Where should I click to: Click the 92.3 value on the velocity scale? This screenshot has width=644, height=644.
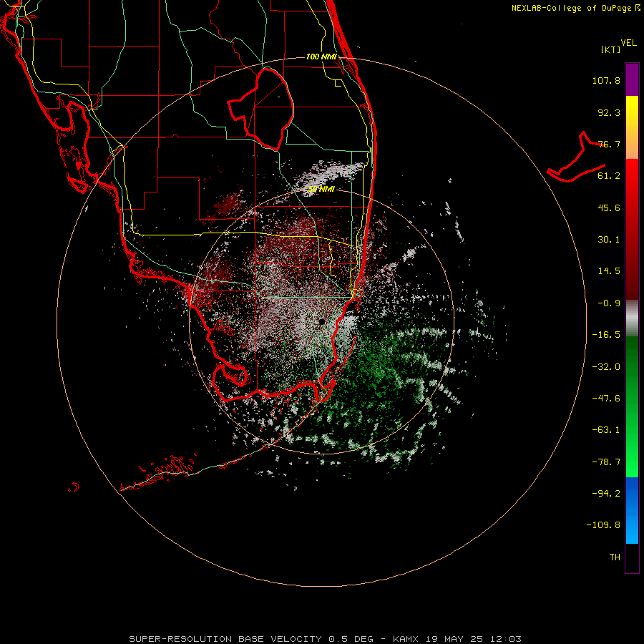[609, 112]
